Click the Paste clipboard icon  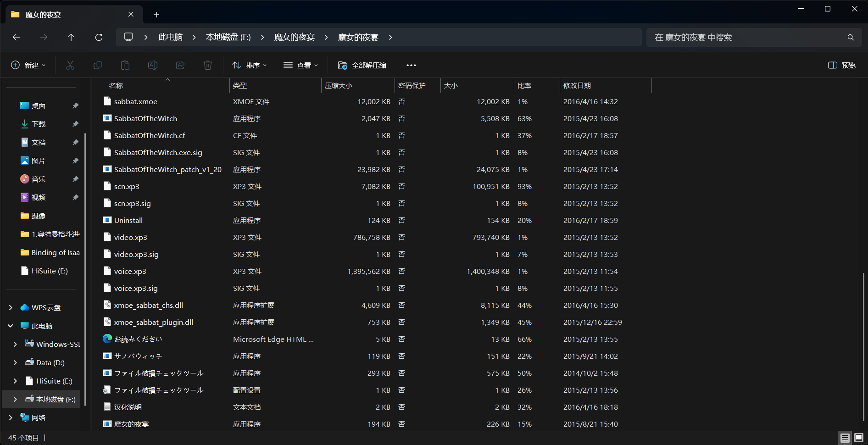pyautogui.click(x=125, y=65)
